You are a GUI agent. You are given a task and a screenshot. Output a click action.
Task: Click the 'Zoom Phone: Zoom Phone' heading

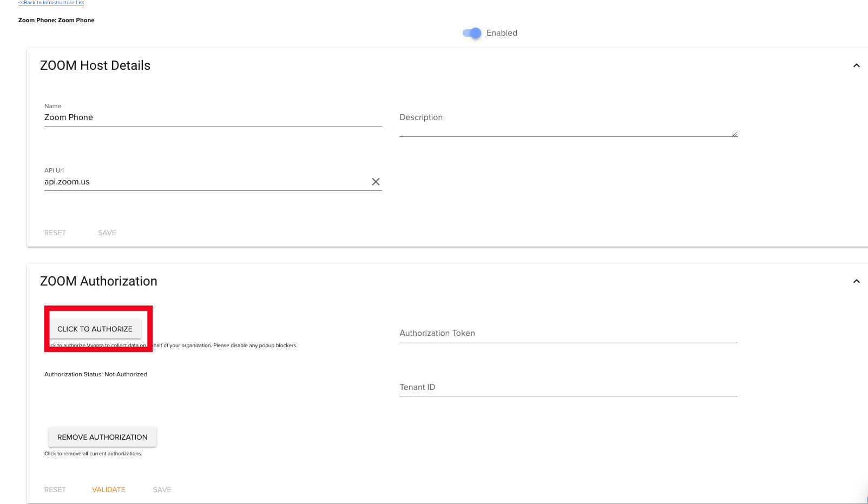pos(56,20)
